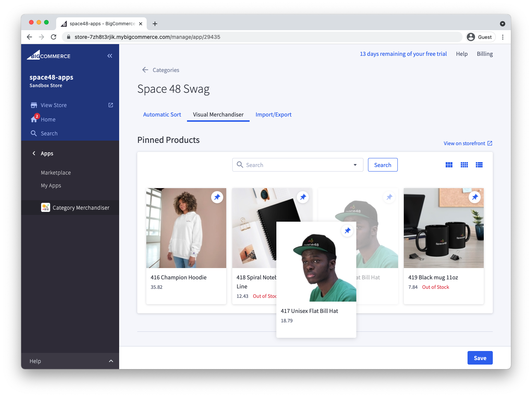Return to Categories list
532x397 pixels.
tap(166, 70)
